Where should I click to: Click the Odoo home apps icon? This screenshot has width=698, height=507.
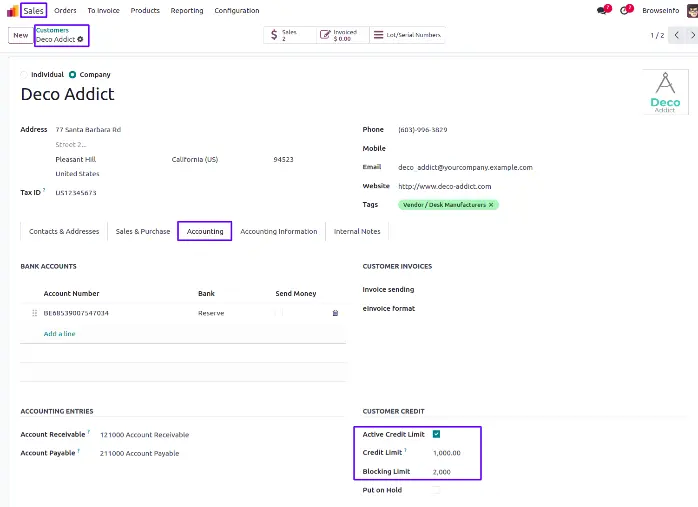tap(11, 11)
